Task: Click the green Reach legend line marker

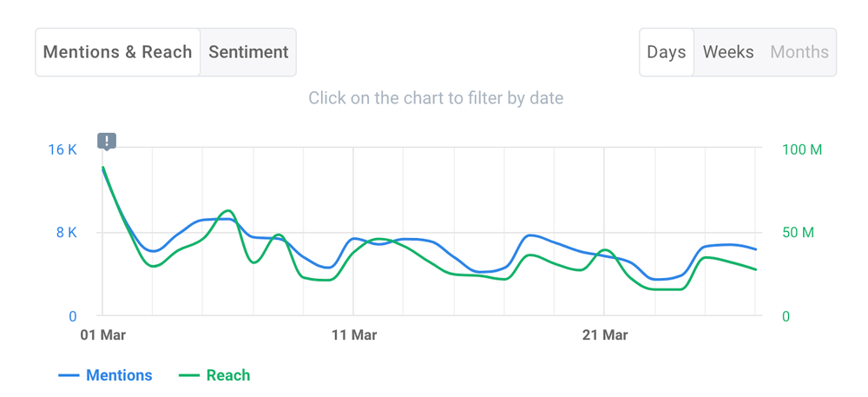Action: (189, 375)
